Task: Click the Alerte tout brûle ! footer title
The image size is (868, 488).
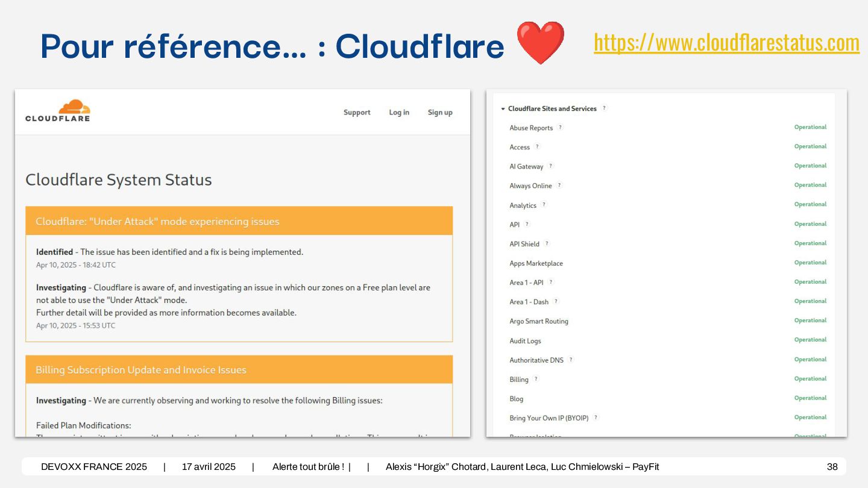Action: tap(308, 467)
